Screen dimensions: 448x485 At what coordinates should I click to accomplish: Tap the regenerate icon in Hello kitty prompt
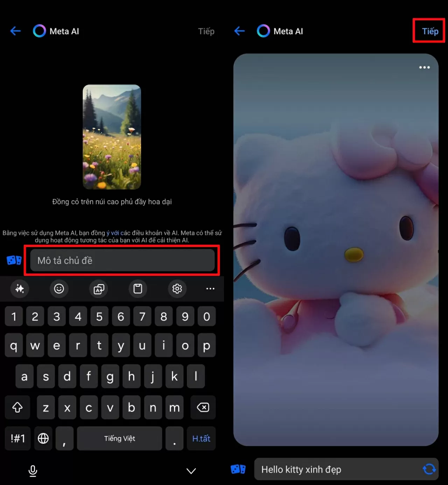(429, 469)
